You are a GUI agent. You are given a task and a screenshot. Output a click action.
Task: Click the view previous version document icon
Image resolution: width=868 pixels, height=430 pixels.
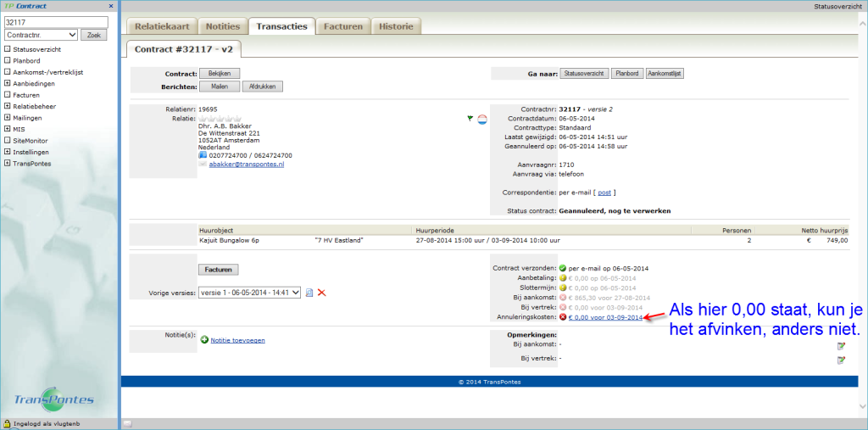pyautogui.click(x=309, y=293)
